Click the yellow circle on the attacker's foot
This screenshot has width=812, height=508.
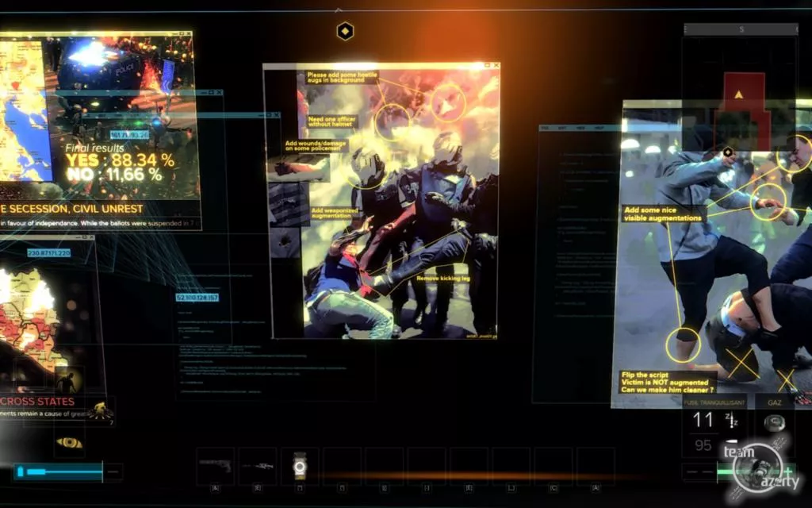(683, 344)
